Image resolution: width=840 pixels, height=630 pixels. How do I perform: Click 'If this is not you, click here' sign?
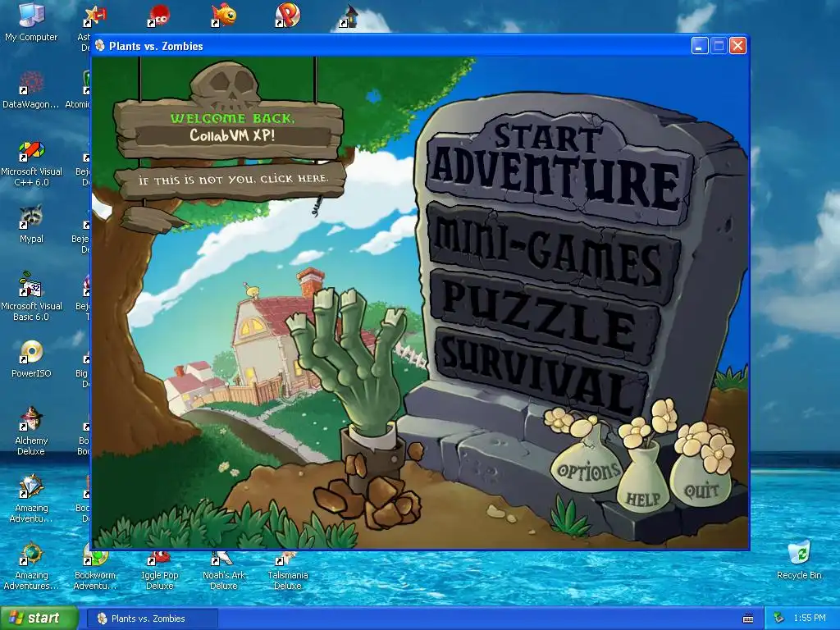[x=231, y=180]
